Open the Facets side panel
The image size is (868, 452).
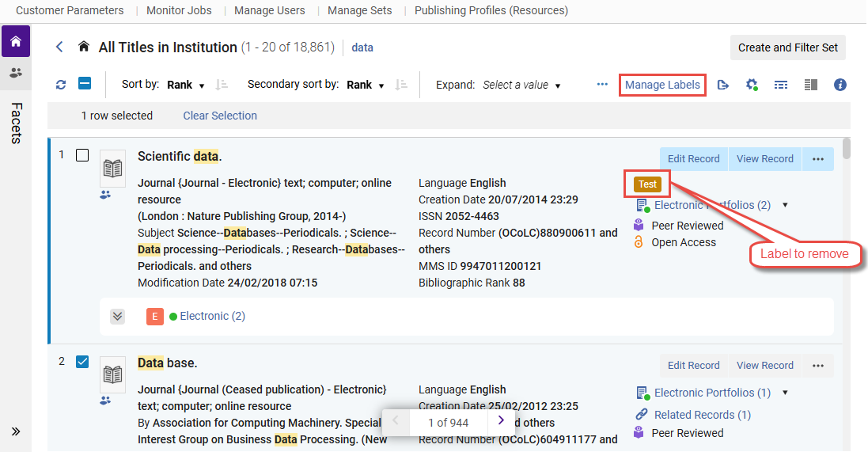pos(17,123)
